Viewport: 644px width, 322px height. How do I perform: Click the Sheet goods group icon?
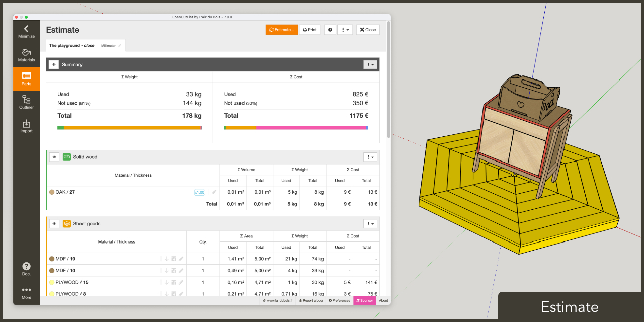pyautogui.click(x=67, y=223)
